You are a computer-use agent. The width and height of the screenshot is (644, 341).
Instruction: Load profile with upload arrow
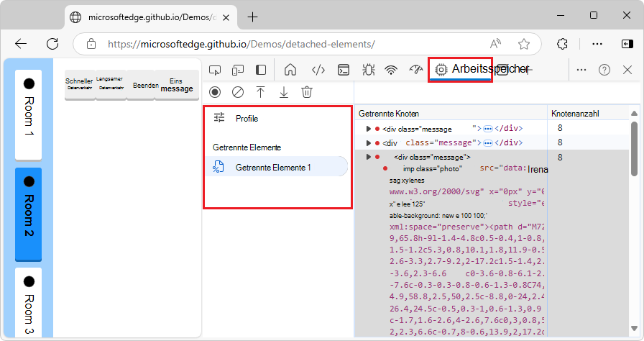pyautogui.click(x=260, y=92)
